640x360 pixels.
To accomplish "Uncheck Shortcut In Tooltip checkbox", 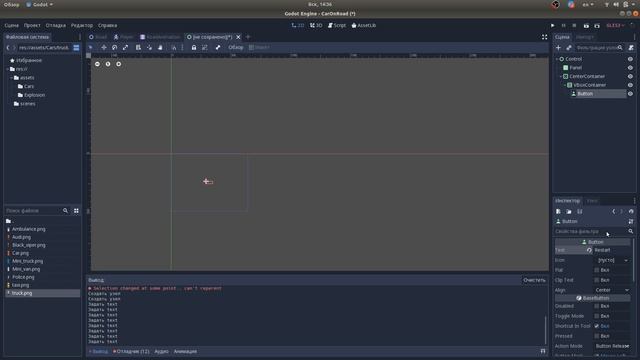I will click(x=597, y=326).
